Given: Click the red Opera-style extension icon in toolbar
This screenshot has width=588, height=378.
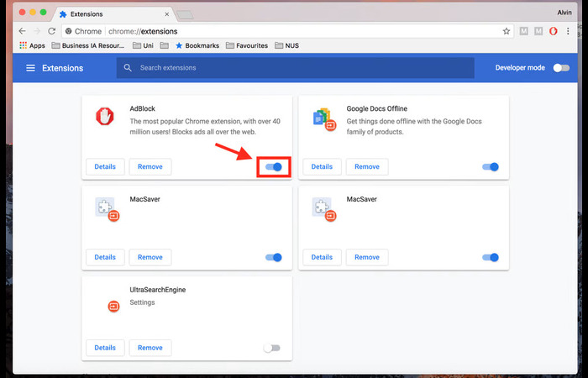Looking at the screenshot, I should [553, 31].
